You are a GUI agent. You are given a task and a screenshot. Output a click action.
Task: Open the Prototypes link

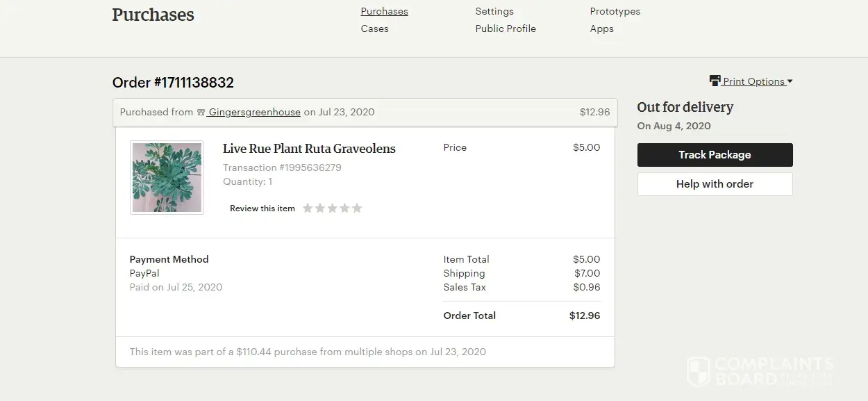pyautogui.click(x=615, y=11)
